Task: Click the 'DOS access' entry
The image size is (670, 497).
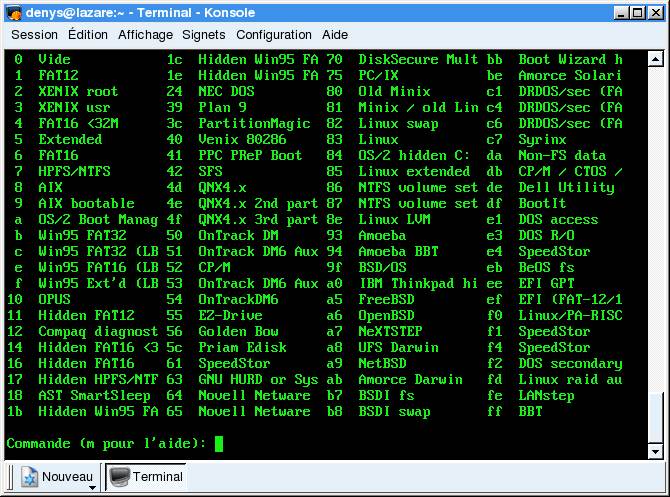Action: (x=558, y=219)
